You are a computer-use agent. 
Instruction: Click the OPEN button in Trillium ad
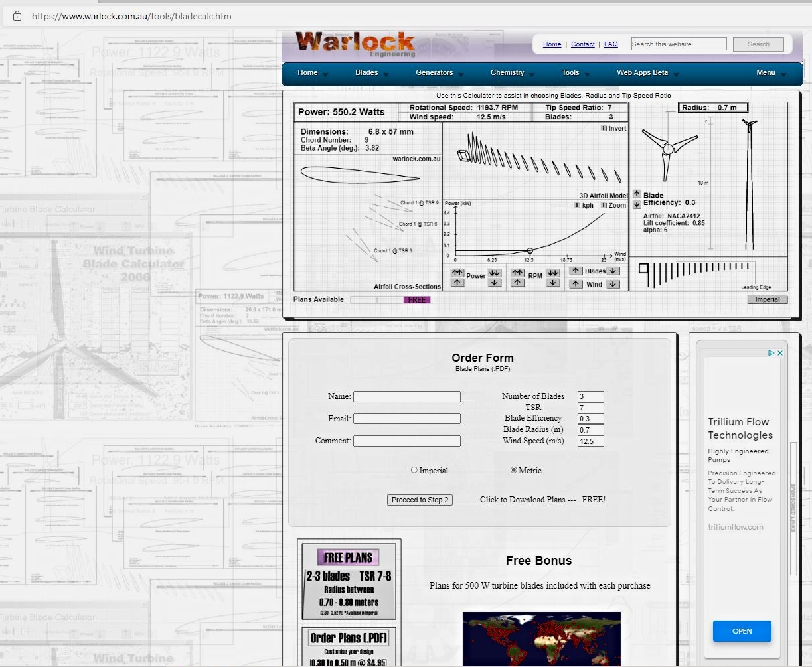pyautogui.click(x=742, y=631)
